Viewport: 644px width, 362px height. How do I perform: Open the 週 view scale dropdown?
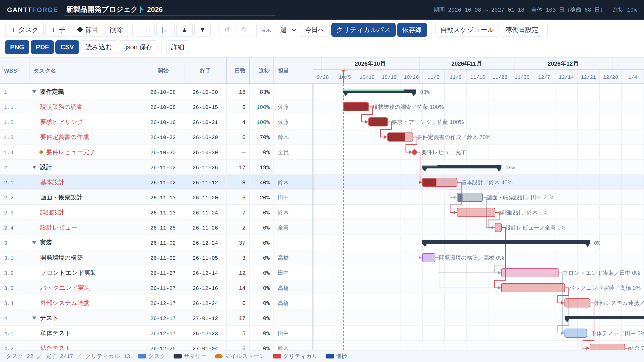point(287,30)
